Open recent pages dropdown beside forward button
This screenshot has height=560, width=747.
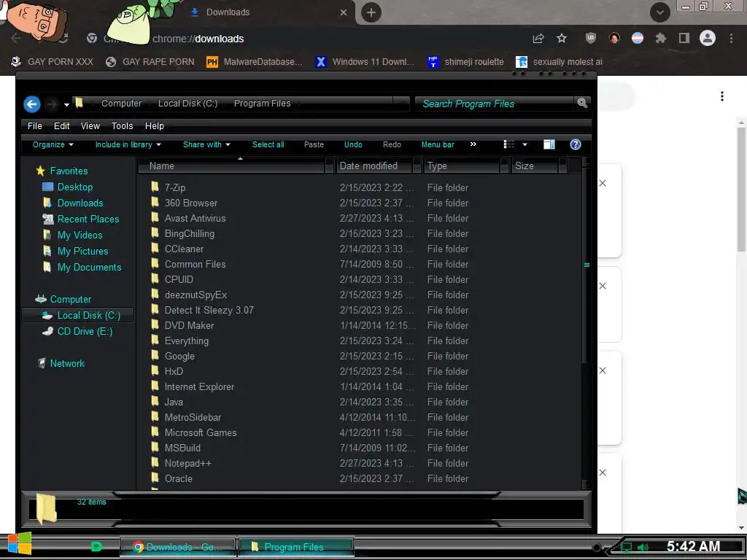coord(66,104)
